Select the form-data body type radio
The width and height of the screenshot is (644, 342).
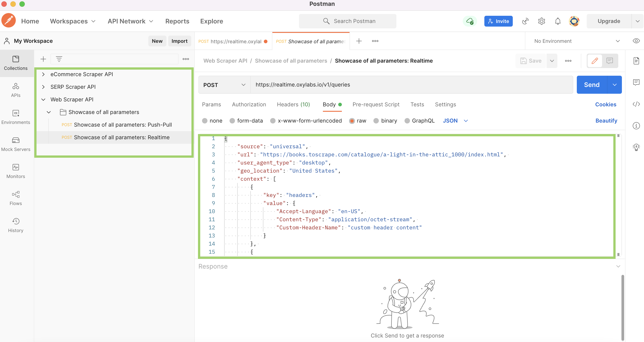pos(232,121)
